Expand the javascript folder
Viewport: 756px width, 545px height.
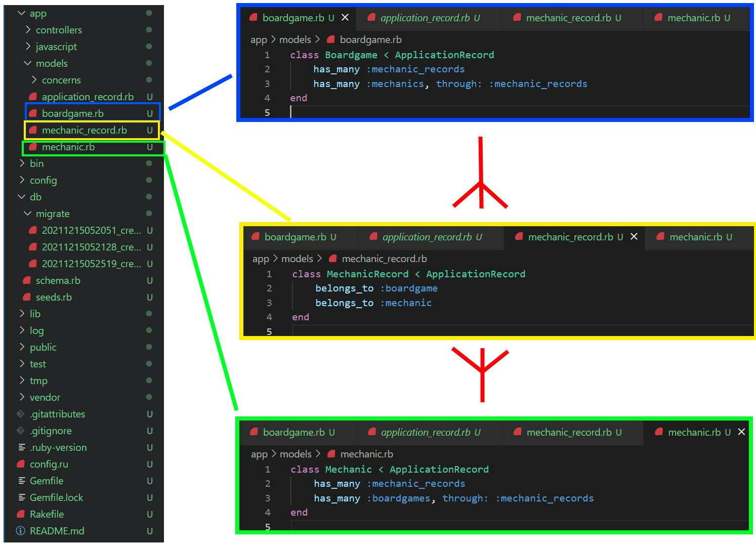point(28,47)
